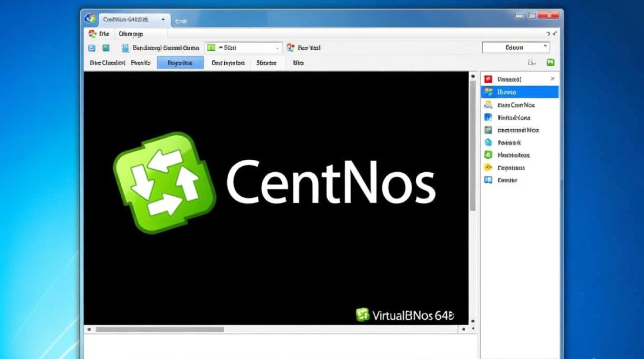Select the first tab in the tab row below the toolbar
This screenshot has width=644, height=359.
[107, 63]
